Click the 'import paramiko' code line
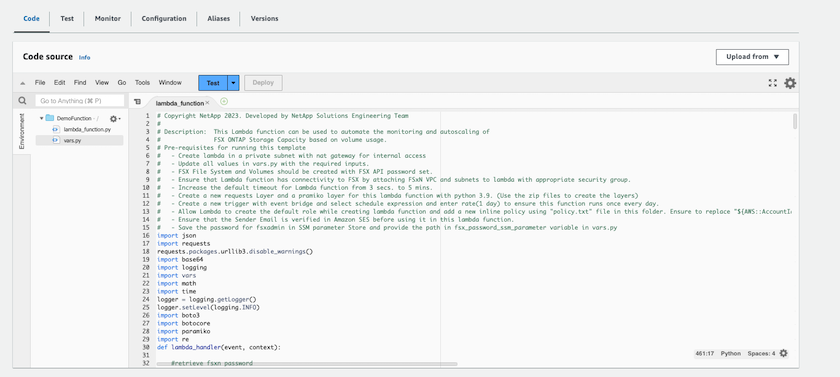Screen dimensions: 840x377 [183, 331]
